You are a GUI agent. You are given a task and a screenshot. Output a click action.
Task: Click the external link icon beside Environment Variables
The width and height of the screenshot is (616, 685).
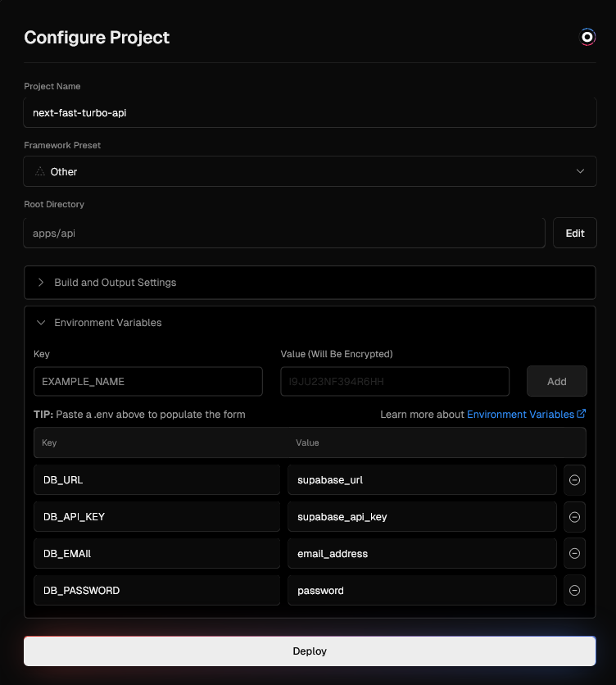582,415
